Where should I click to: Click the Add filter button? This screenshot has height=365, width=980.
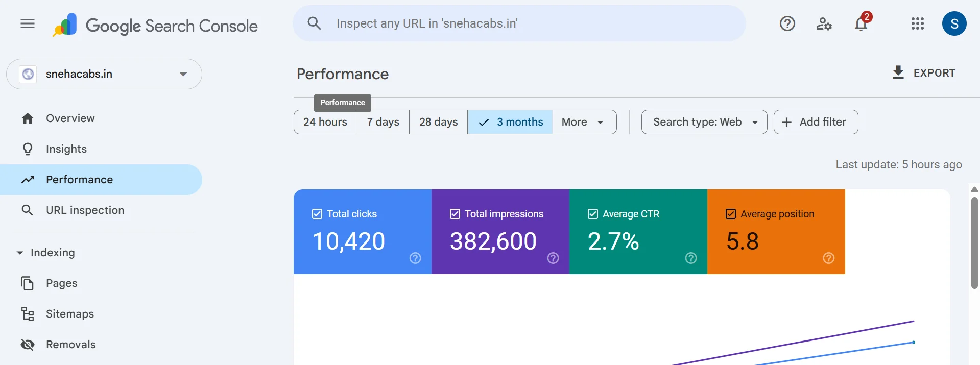(x=816, y=122)
